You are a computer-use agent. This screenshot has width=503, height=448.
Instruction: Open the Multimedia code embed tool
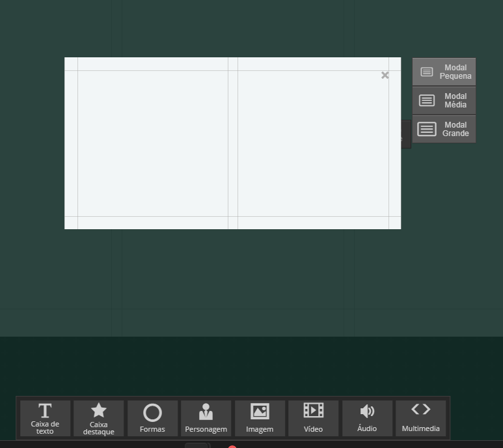click(420, 418)
